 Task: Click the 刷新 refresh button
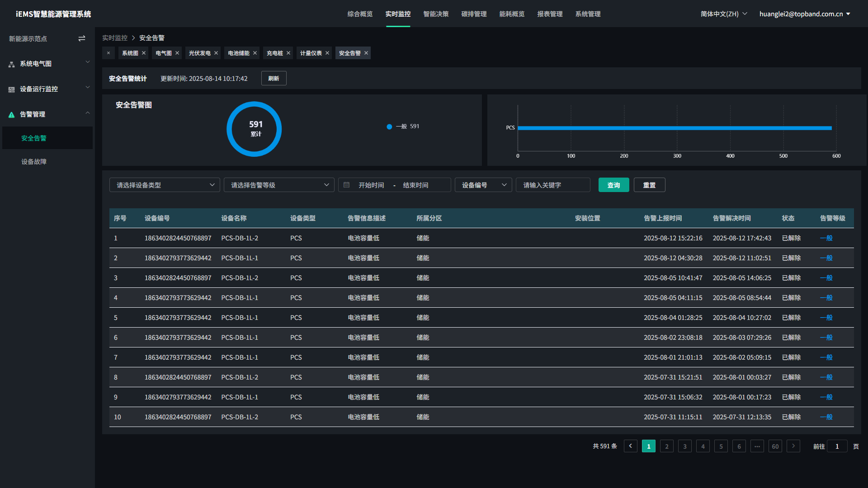coord(274,78)
